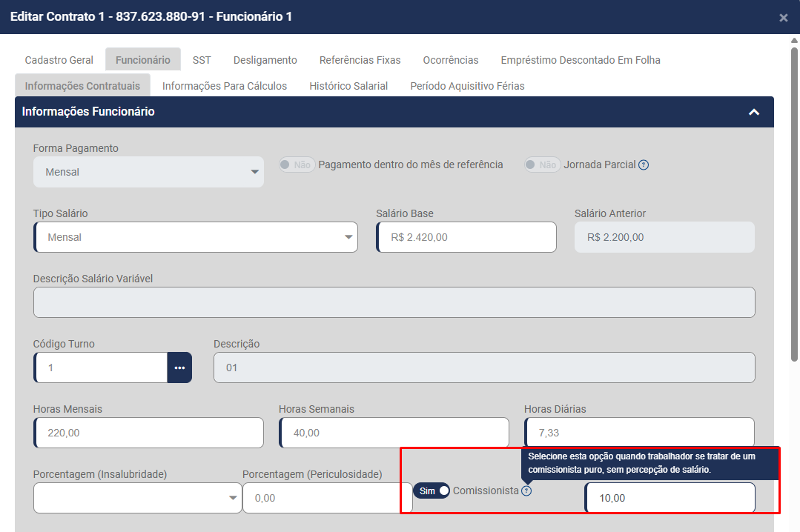Open Informações Para Cálculos sub-tab
The height and width of the screenshot is (532, 800).
tap(225, 86)
